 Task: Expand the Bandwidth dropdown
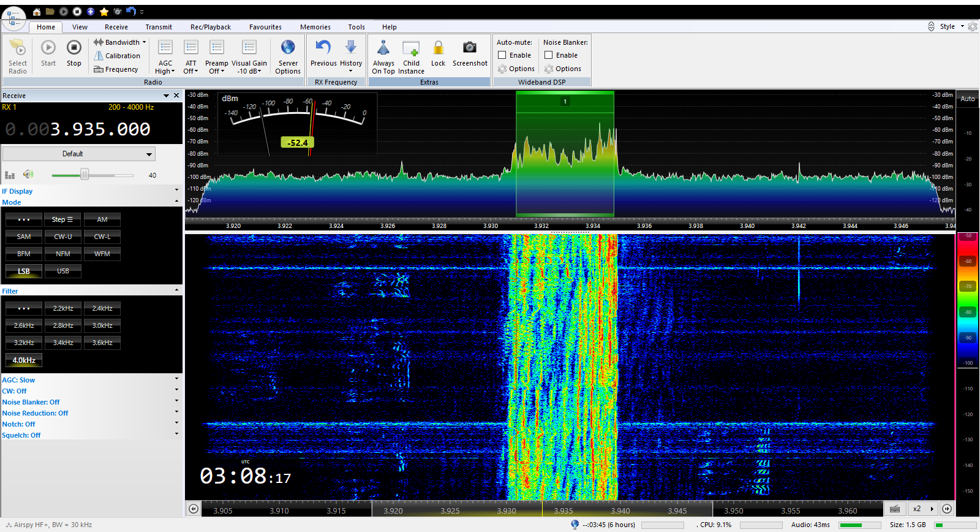tap(120, 42)
